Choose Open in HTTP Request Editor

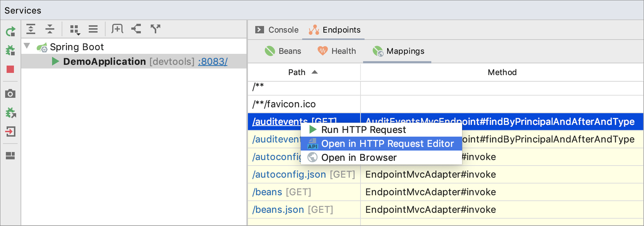click(381, 144)
